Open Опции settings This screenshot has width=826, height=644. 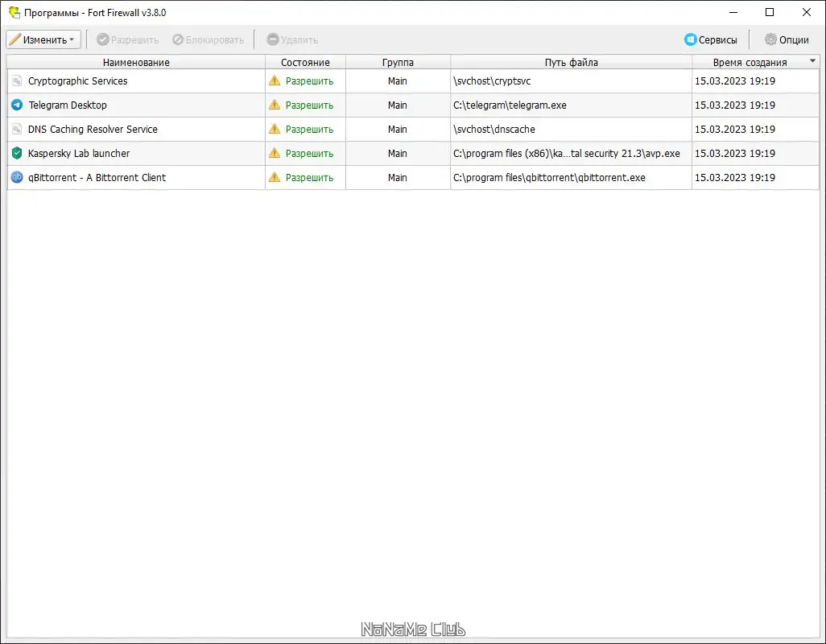[x=787, y=39]
